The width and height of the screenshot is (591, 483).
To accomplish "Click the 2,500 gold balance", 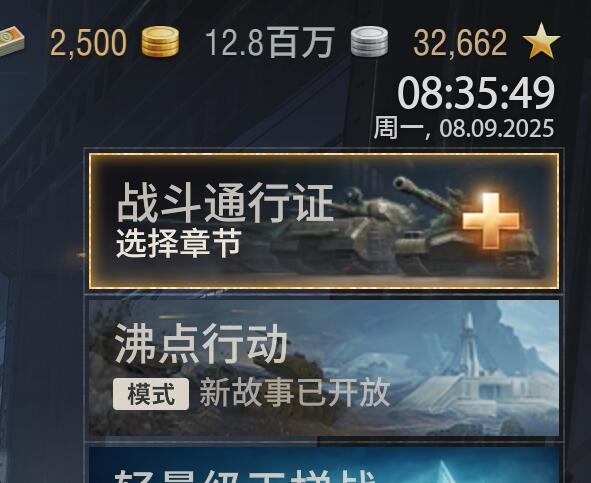I will coord(89,43).
